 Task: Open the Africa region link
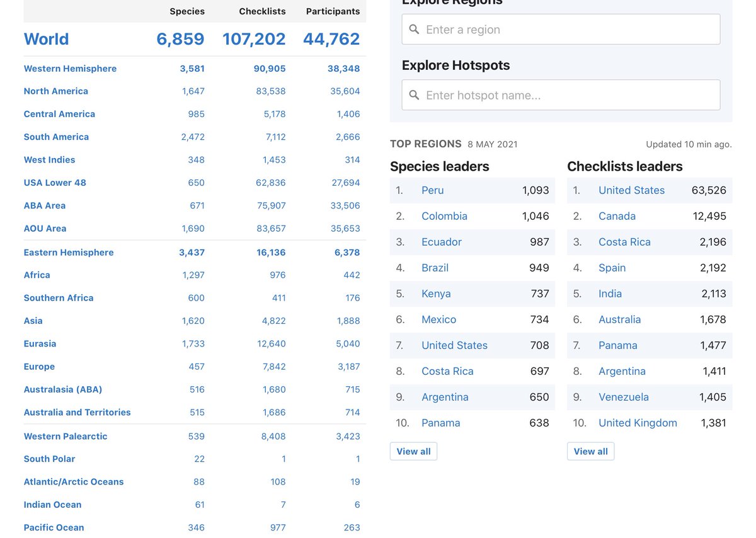[37, 275]
